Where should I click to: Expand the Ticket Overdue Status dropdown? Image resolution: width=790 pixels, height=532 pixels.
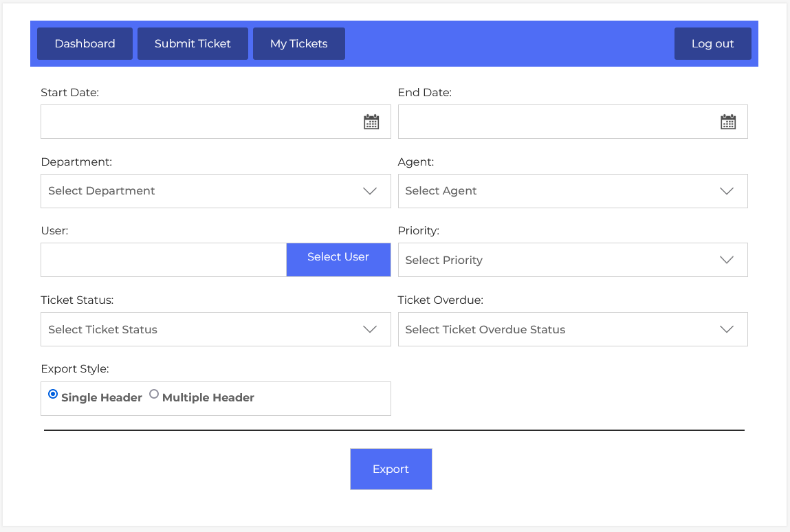click(564, 330)
